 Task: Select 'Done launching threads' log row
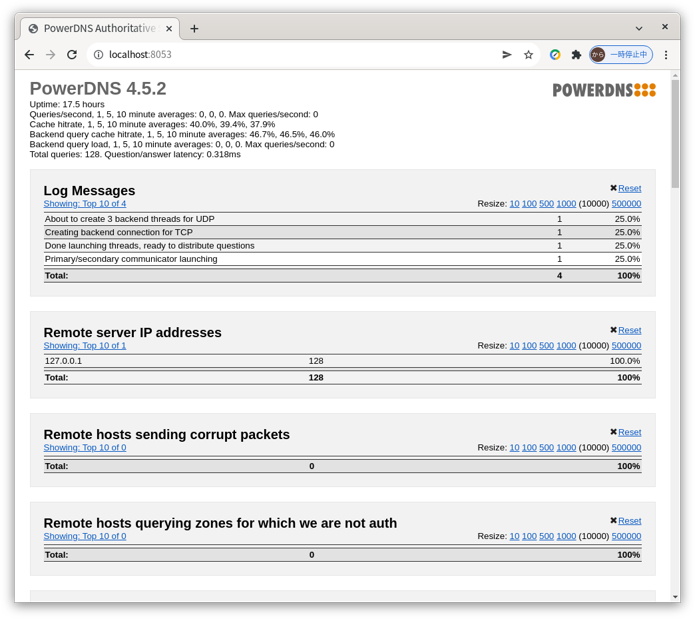point(343,245)
